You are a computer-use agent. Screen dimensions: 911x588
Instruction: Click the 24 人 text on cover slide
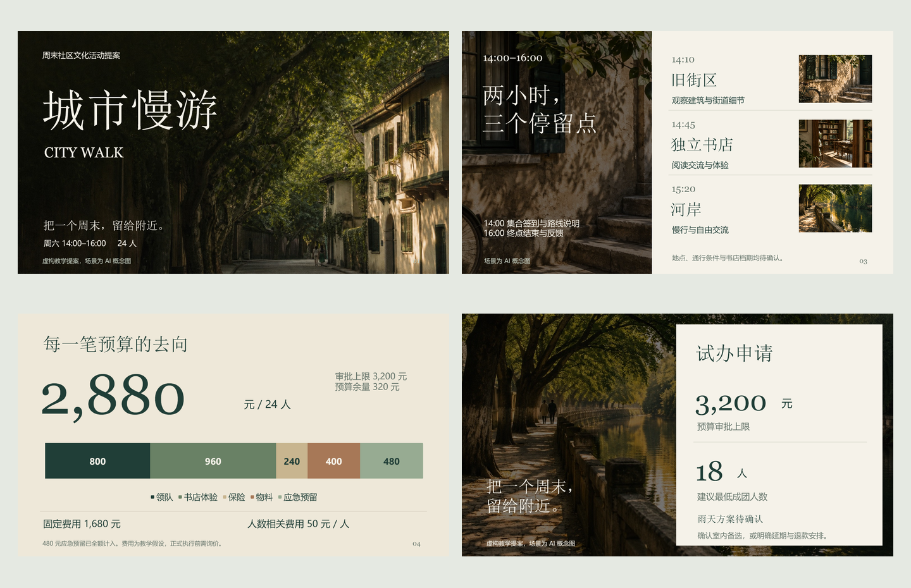(x=127, y=243)
